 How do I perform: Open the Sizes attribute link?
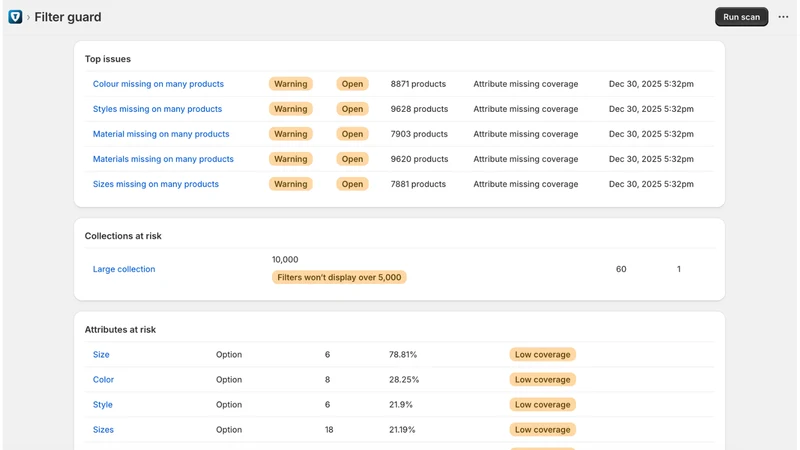coord(103,430)
